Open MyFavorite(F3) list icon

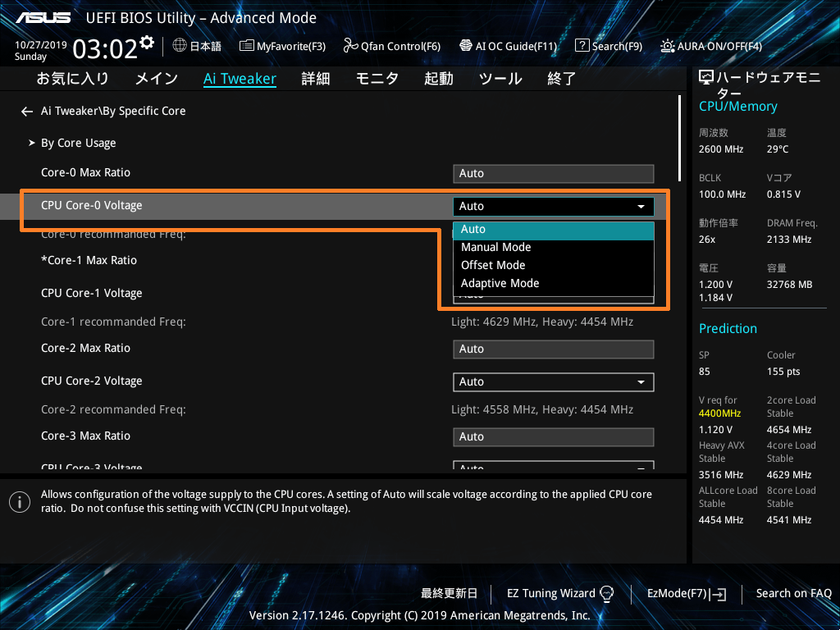[246, 46]
